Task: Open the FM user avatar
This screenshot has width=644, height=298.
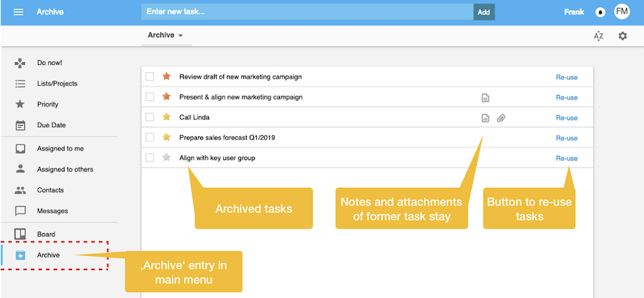Action: [622, 11]
